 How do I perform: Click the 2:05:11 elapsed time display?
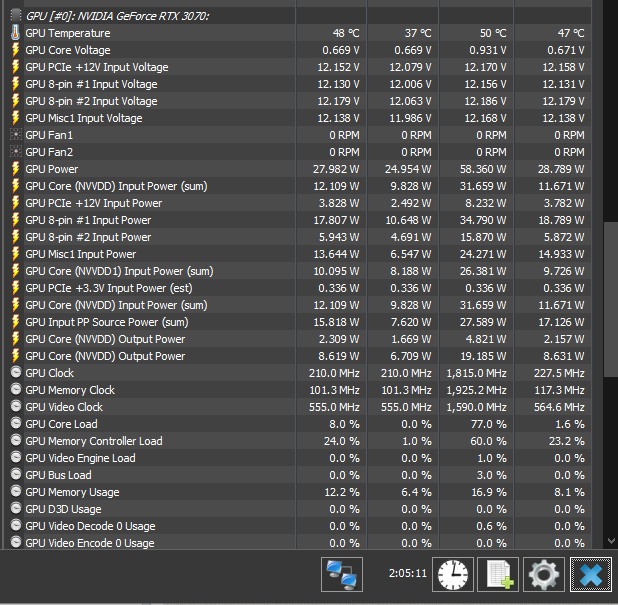(408, 573)
